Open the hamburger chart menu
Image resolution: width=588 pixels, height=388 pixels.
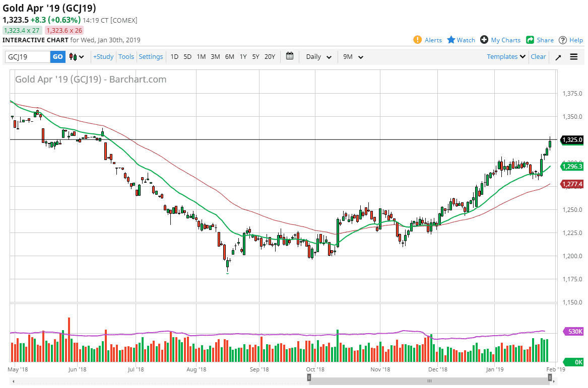574,56
